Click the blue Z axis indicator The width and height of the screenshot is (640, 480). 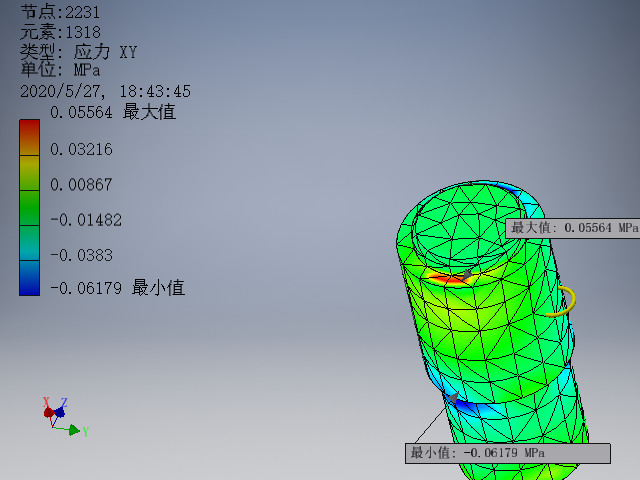60,412
